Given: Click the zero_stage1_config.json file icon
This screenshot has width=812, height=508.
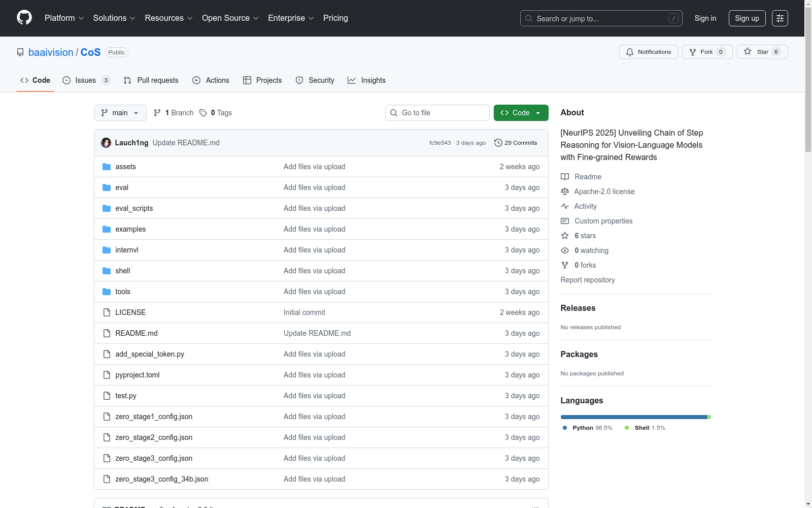Looking at the screenshot, I should pyautogui.click(x=107, y=417).
